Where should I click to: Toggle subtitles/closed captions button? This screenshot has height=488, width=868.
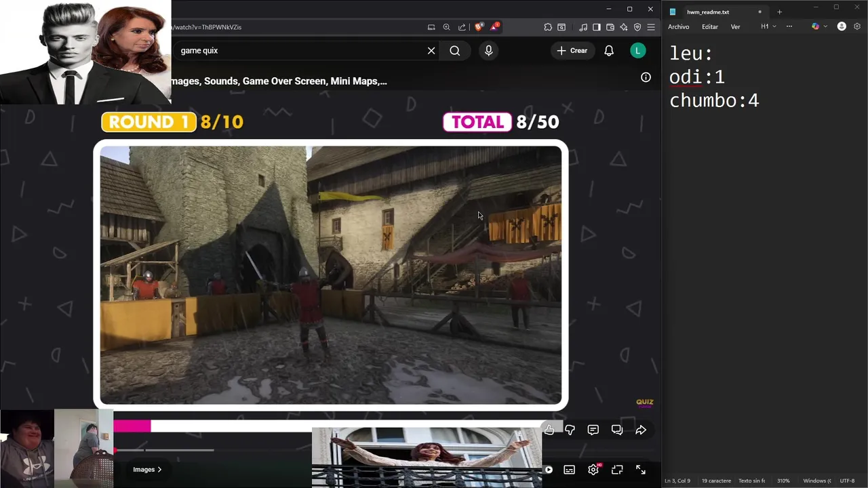click(570, 470)
